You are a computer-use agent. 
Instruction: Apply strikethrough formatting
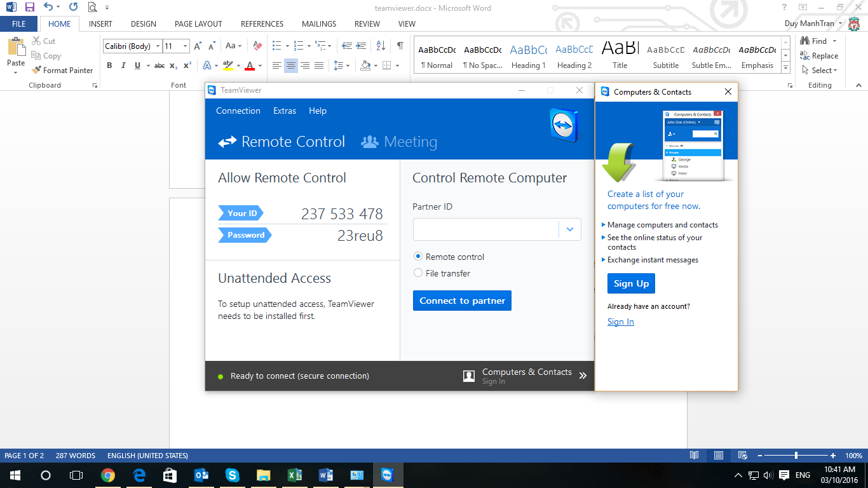click(159, 65)
